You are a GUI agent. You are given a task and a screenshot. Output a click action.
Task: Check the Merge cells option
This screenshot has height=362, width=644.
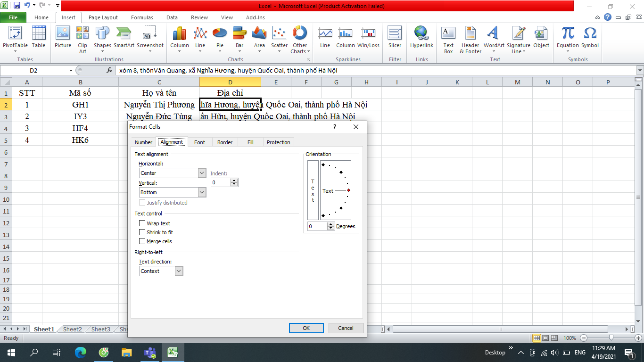click(x=142, y=241)
